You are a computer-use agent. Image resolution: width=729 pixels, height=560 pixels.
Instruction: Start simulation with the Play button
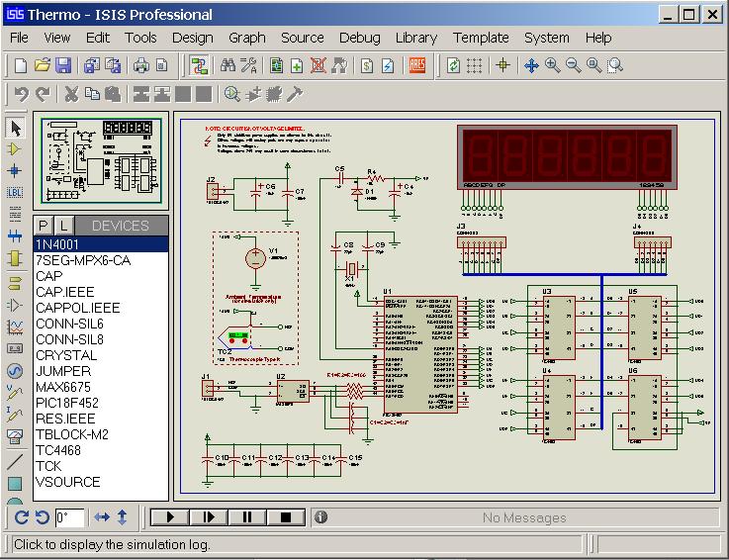tap(169, 516)
